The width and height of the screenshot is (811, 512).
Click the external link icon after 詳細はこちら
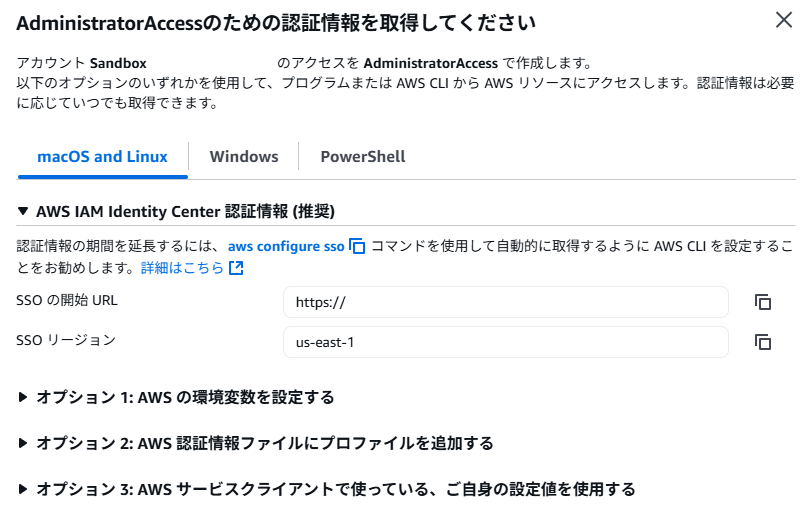[236, 268]
